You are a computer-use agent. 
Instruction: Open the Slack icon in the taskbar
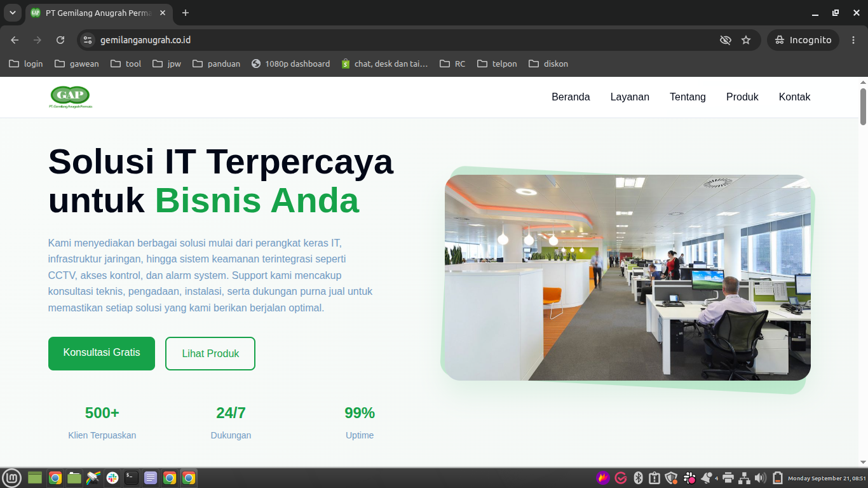(x=112, y=478)
